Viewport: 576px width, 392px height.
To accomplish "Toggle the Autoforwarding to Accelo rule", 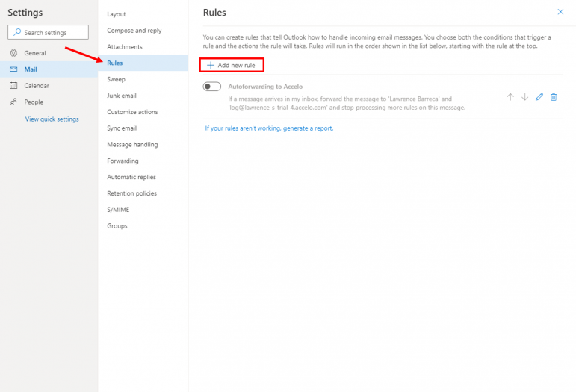I will [212, 87].
